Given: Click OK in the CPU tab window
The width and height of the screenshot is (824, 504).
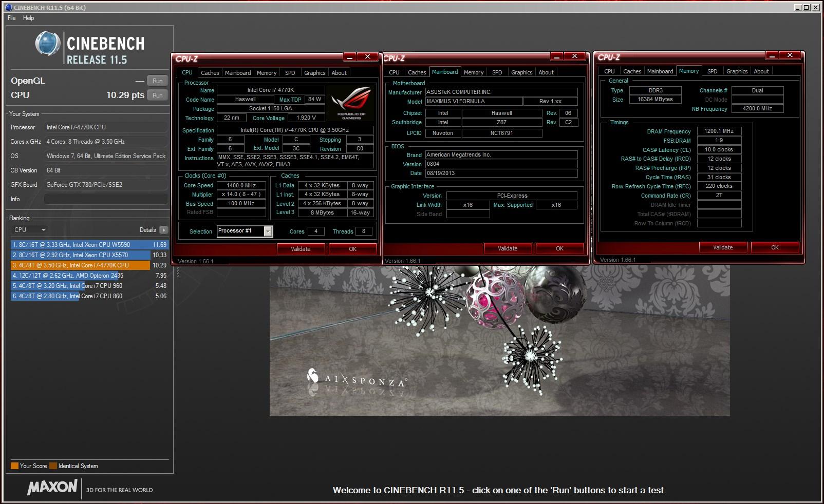Looking at the screenshot, I should [x=352, y=249].
